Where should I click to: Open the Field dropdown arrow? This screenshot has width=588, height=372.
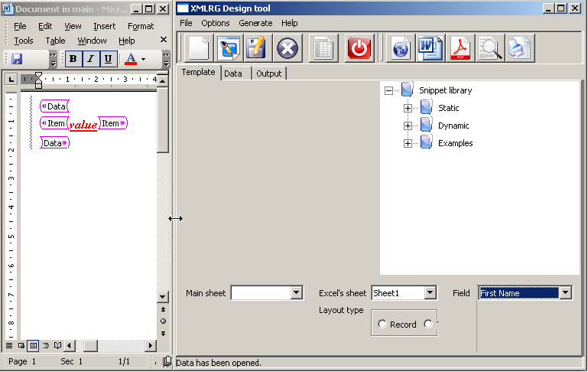pyautogui.click(x=566, y=293)
